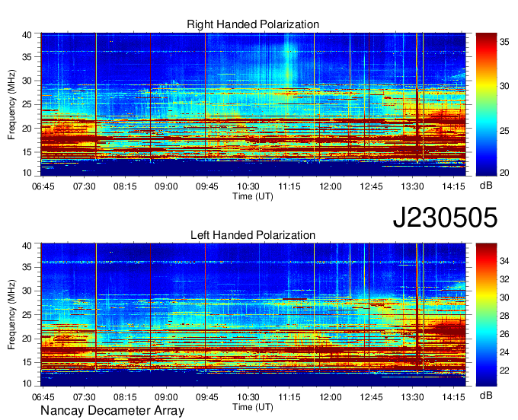Click 10 MHz frequency tick on Right Handed plot

pos(27,173)
